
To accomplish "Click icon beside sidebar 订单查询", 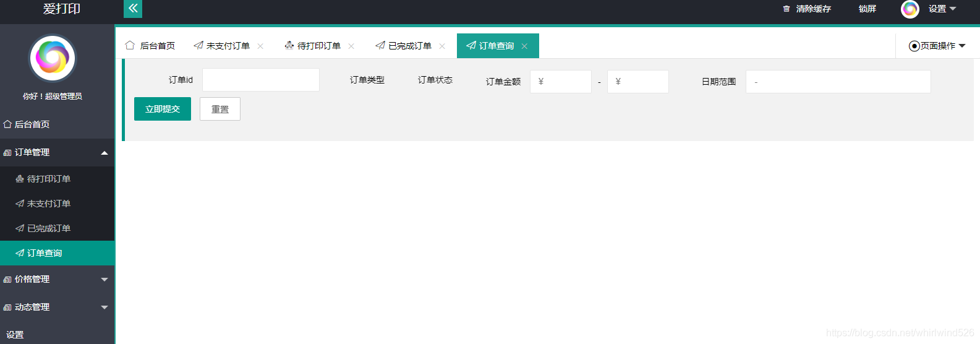I will pyautogui.click(x=20, y=253).
